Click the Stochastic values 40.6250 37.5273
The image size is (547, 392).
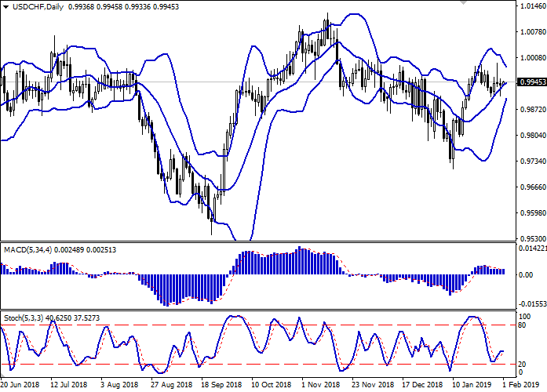(72, 318)
